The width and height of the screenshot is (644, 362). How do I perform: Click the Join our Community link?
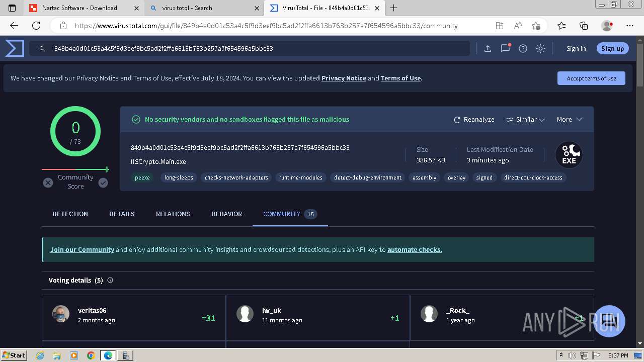click(x=82, y=249)
